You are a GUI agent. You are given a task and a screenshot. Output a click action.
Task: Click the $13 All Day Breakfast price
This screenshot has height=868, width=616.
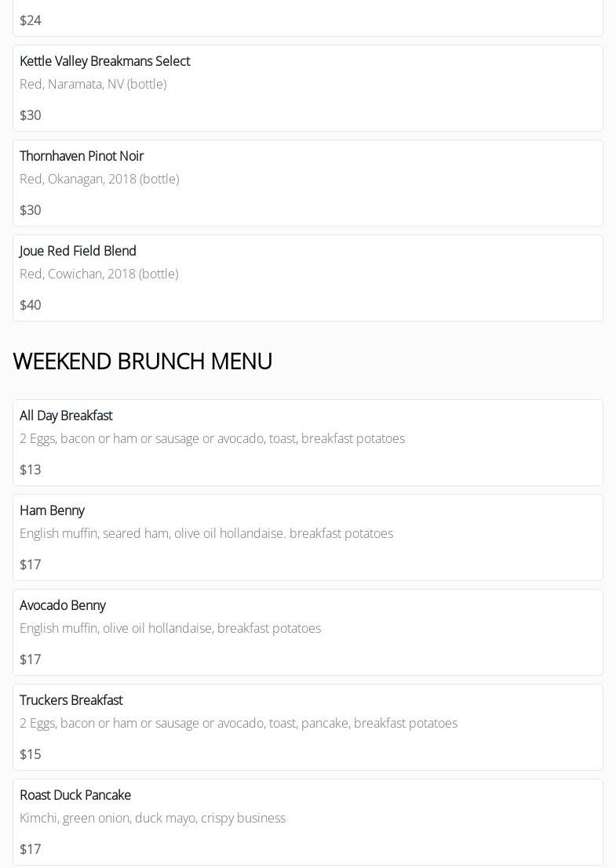click(x=31, y=470)
